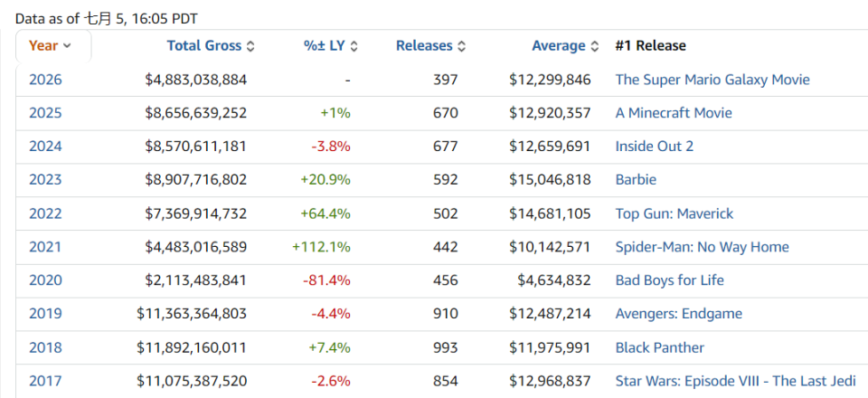Open the Barbie release link
868x398 pixels.
coord(636,180)
